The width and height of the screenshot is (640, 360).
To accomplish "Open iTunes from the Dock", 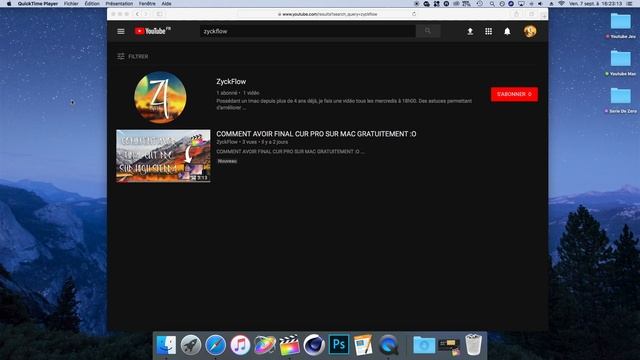I will point(240,345).
